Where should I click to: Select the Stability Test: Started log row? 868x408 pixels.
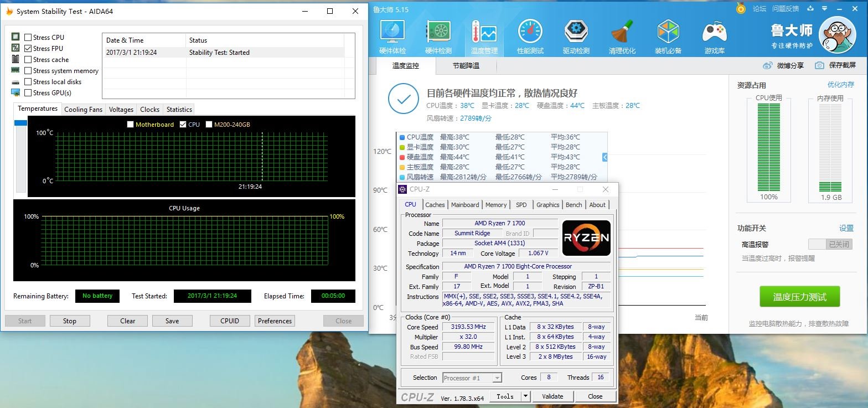(223, 53)
